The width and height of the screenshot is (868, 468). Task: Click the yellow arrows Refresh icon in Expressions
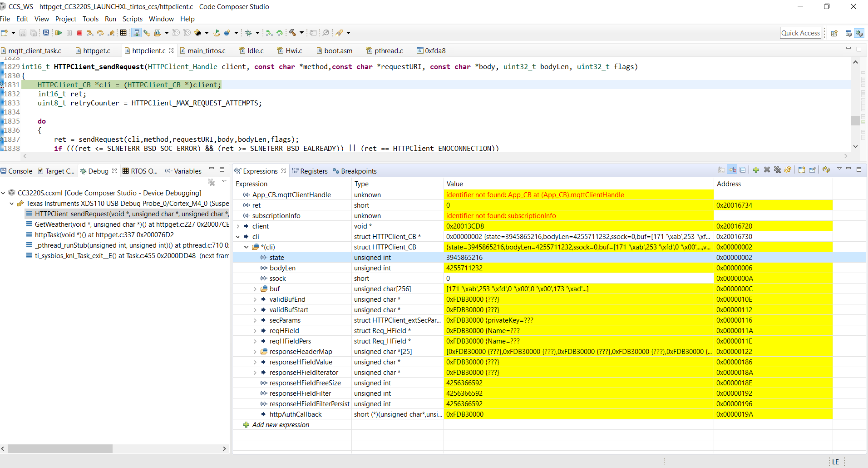826,170
